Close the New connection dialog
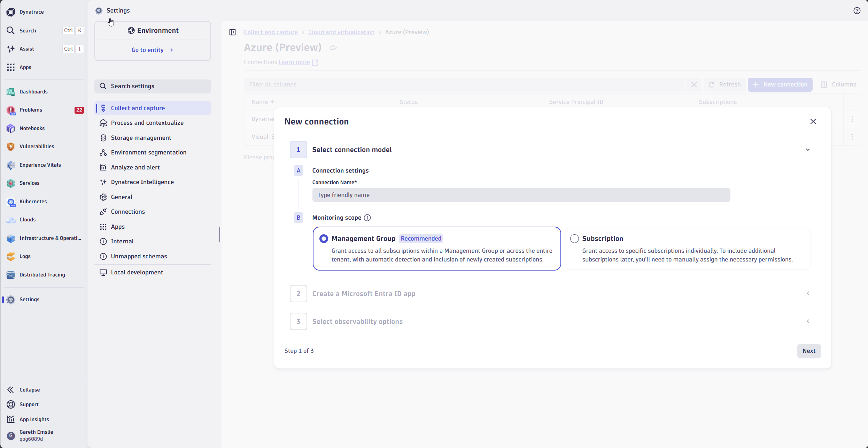This screenshot has width=868, height=448. pyautogui.click(x=813, y=122)
